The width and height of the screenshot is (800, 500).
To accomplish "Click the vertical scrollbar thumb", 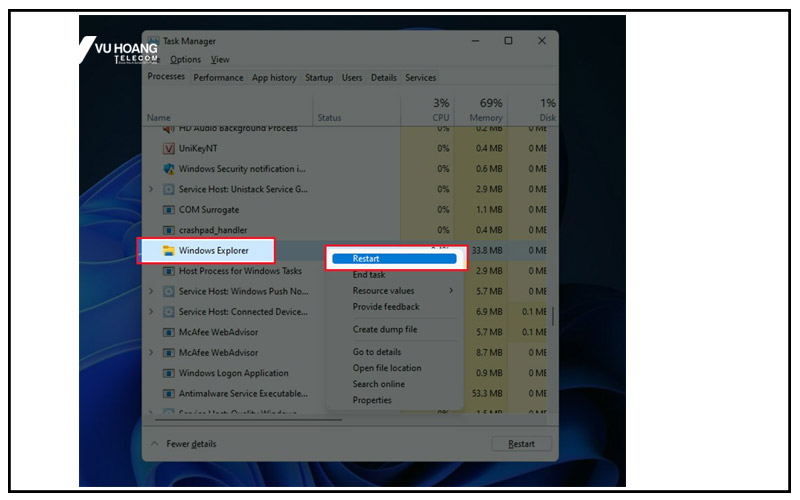I will [x=553, y=316].
